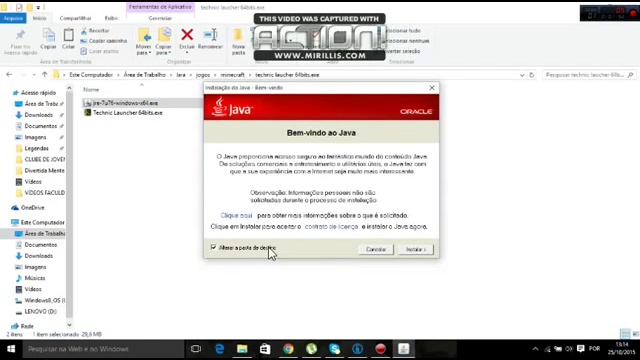Switch to the Compartilhar ribbon tab
Screen dimensions: 640x360
(75, 18)
